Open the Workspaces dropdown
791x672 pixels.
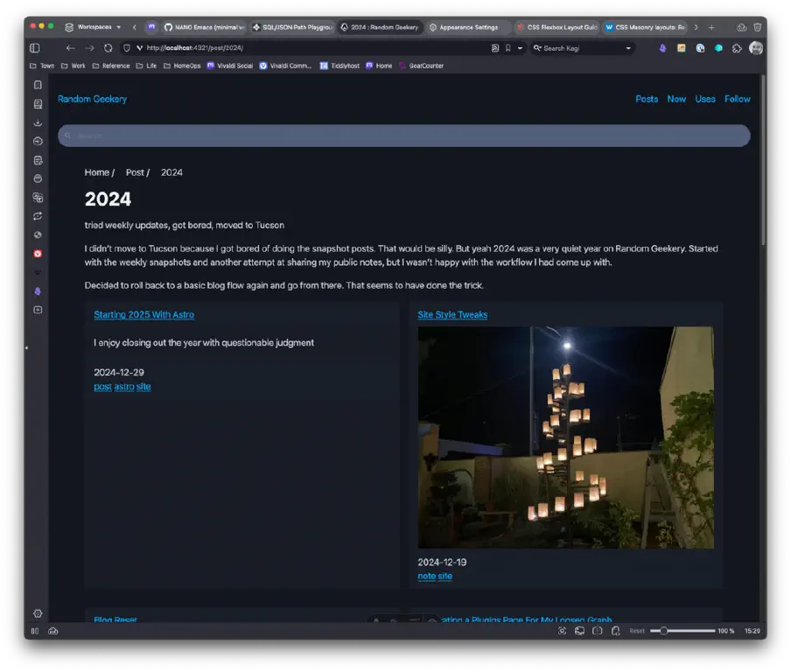pyautogui.click(x=94, y=27)
